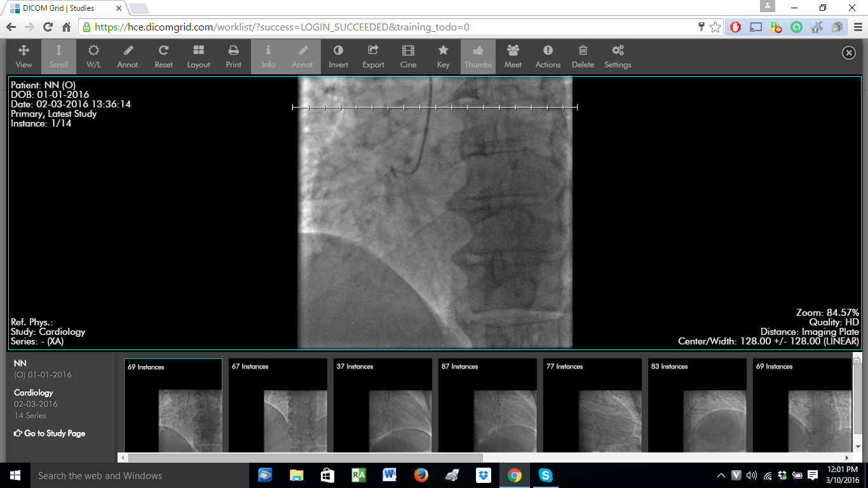Click the Instance: 1/14 overlay text
868x488 pixels.
pos(41,123)
